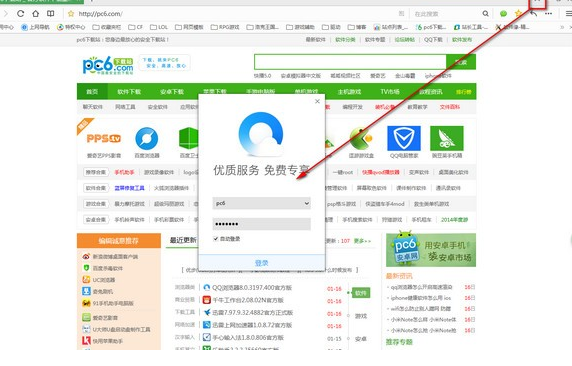The height and width of the screenshot is (366, 572).
Task: Open the green pea-pod phone helper icon
Action: pyautogui.click(x=447, y=138)
